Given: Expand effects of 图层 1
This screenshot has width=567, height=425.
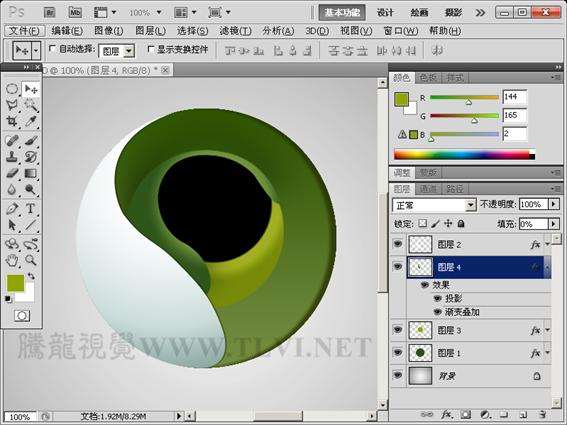Looking at the screenshot, I should (547, 353).
